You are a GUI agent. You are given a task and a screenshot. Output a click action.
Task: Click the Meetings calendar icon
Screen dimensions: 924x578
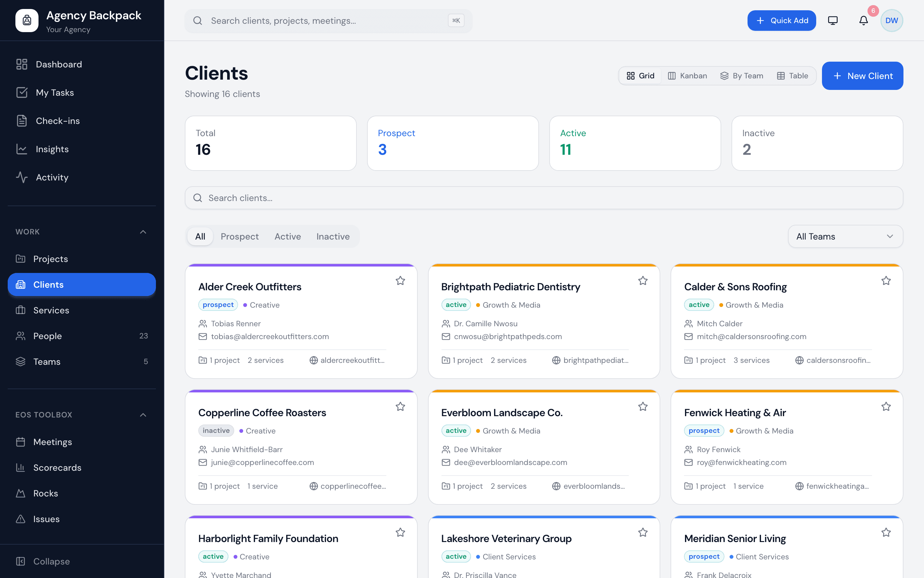point(21,442)
